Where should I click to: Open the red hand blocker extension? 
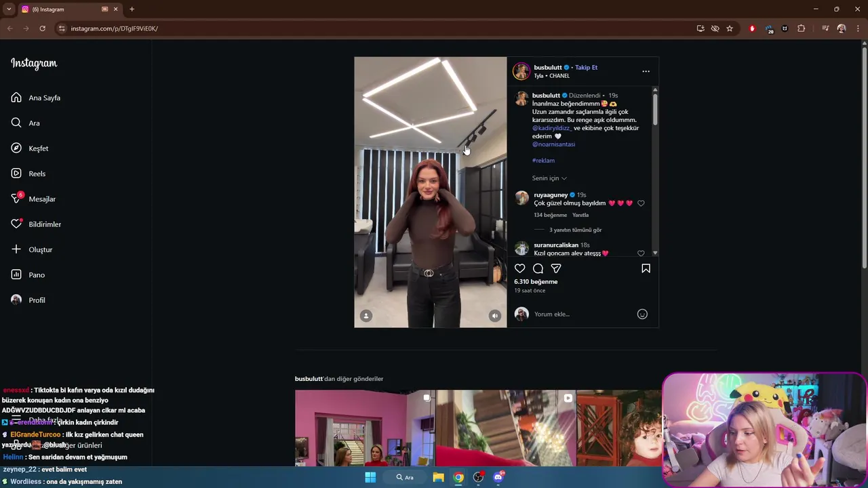(x=752, y=28)
